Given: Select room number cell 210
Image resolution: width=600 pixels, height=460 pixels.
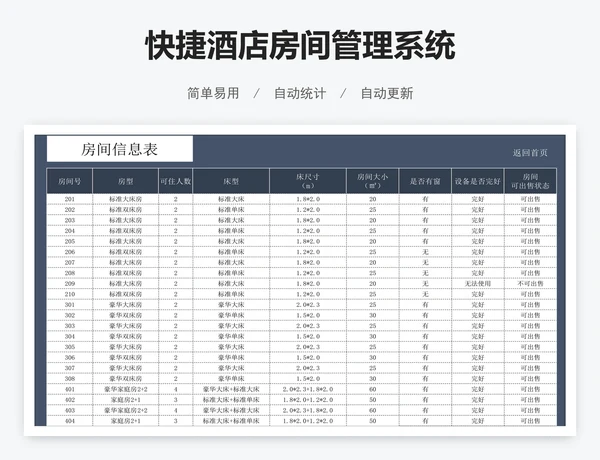Looking at the screenshot, I should pyautogui.click(x=70, y=294).
